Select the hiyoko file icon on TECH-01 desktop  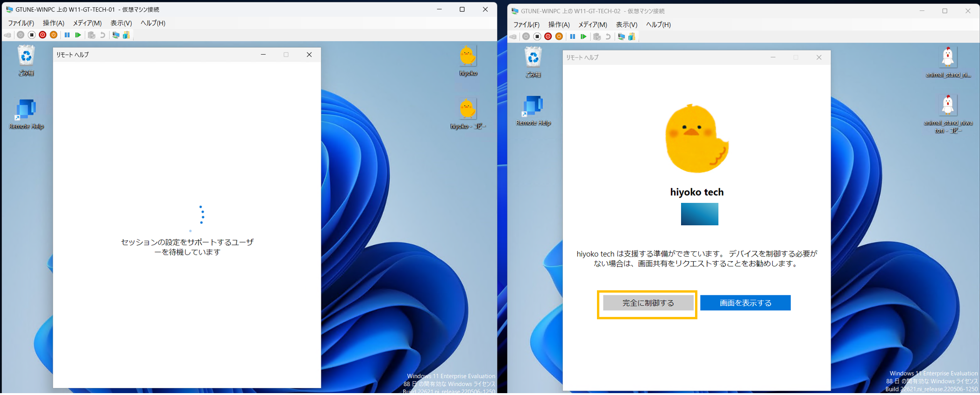click(468, 61)
